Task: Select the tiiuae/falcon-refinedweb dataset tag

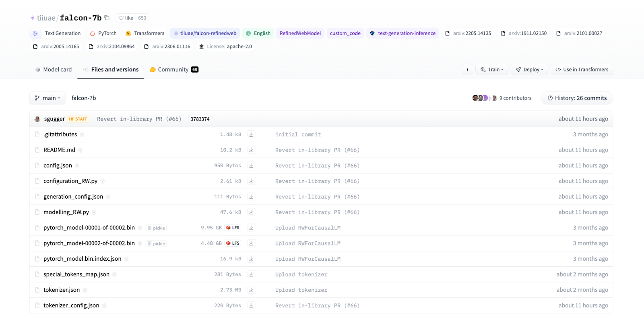Action: [205, 33]
